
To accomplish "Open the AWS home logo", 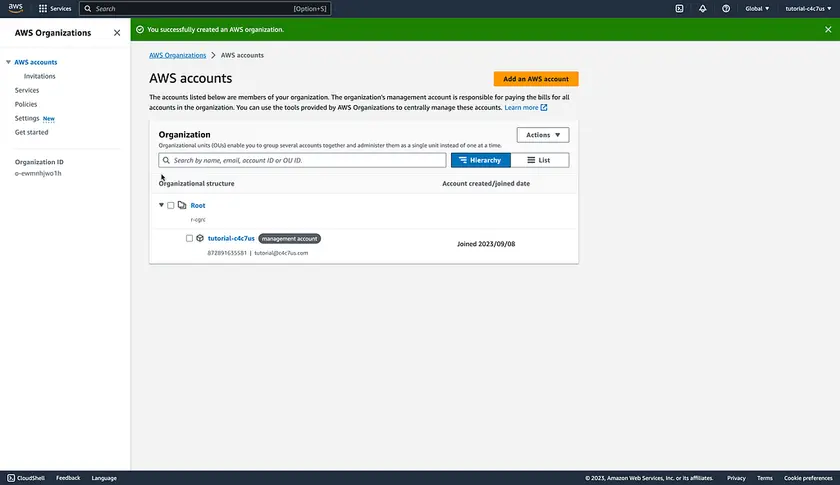I will [x=16, y=8].
